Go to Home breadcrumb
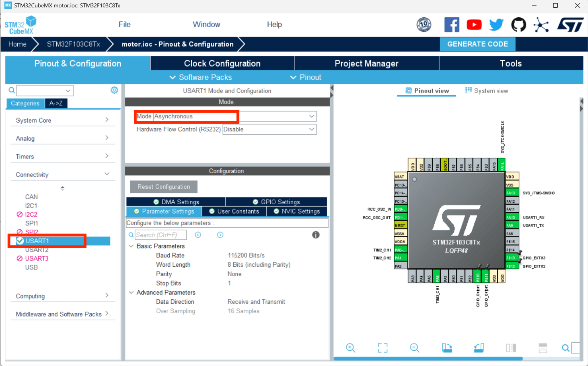 (x=17, y=44)
